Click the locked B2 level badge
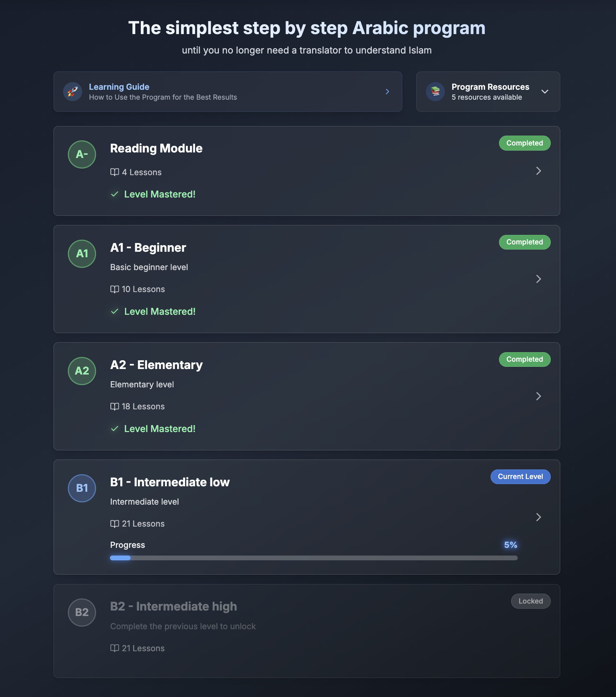Viewport: 616px width, 697px height. point(82,612)
